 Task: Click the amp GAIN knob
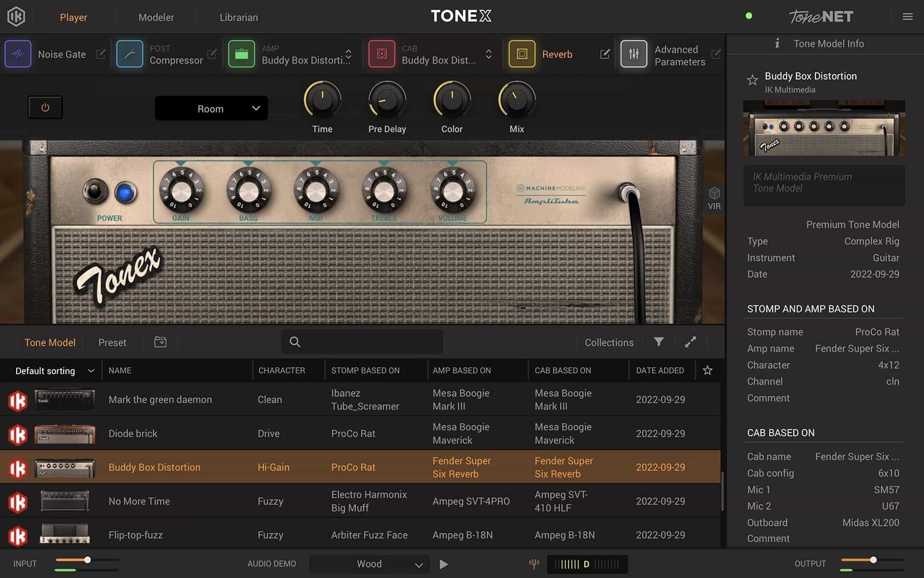181,190
